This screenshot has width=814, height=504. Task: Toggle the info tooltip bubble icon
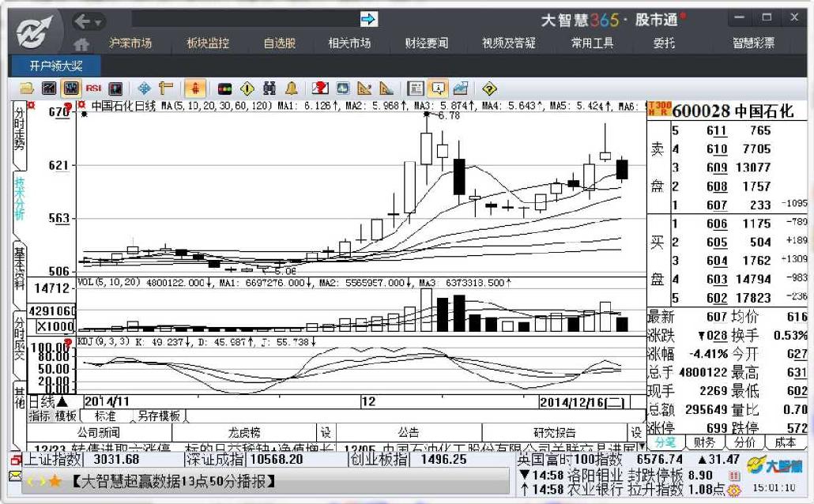438,88
